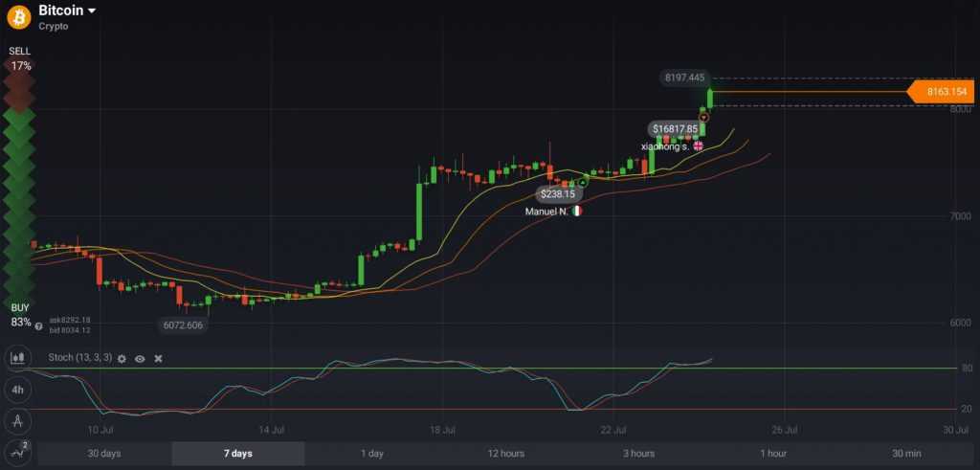980x470 pixels.
Task: Open the indicators button with badge 2
Action: [x=18, y=452]
